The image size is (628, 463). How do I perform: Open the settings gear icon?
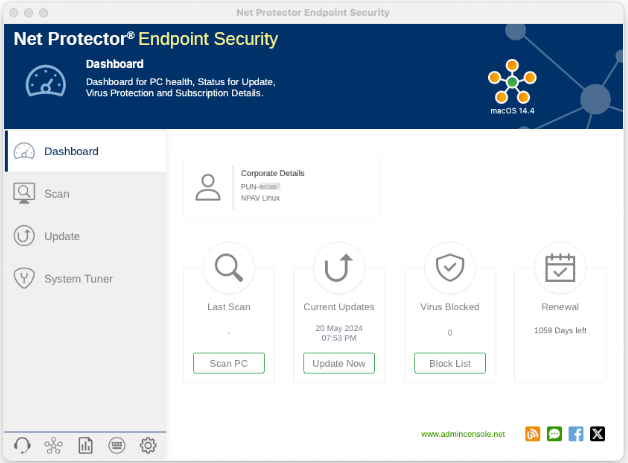click(x=148, y=446)
